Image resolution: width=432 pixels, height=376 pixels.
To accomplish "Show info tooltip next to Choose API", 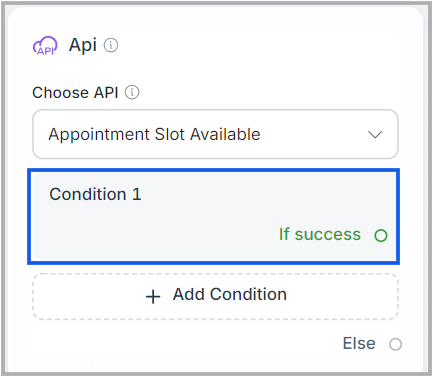I will (132, 92).
